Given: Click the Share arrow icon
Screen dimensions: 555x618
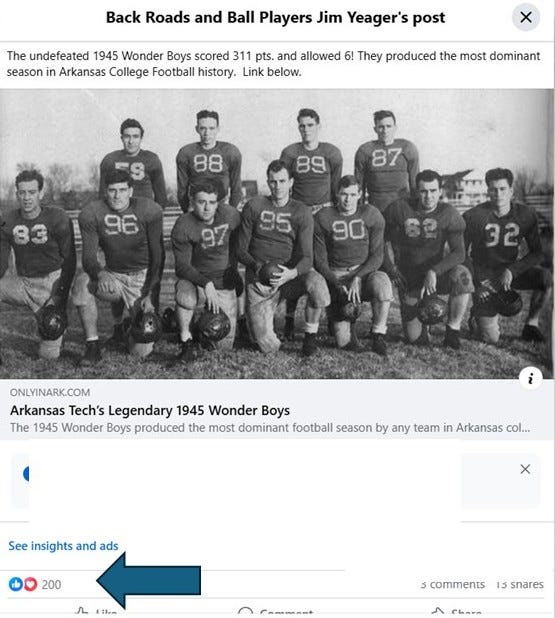Looking at the screenshot, I should pyautogui.click(x=438, y=613).
